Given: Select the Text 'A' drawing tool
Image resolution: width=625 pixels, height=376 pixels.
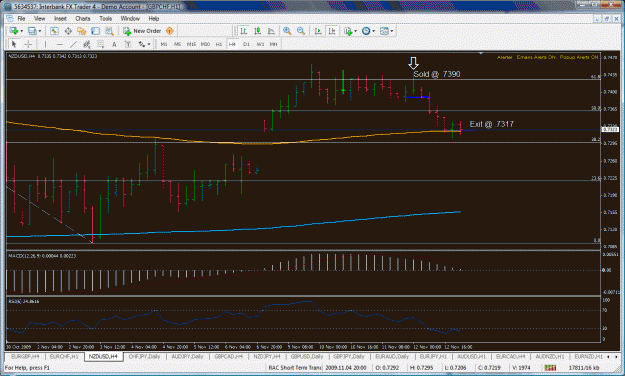Looking at the screenshot, I should click(114, 44).
